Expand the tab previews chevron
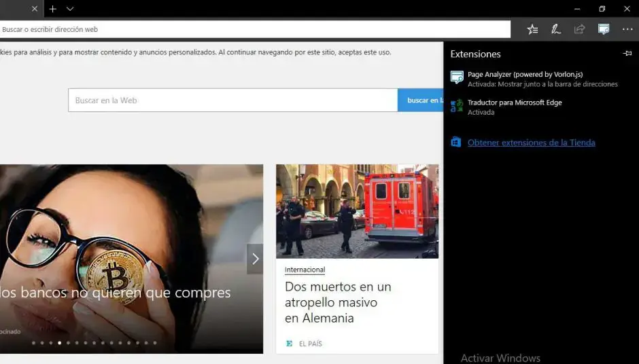639x364 pixels. tap(70, 9)
